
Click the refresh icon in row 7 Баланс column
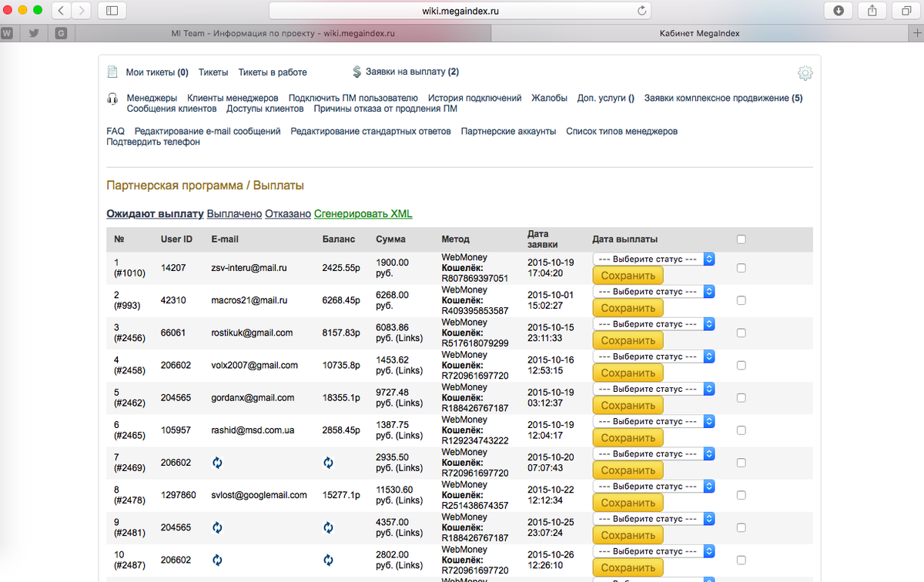(328, 463)
